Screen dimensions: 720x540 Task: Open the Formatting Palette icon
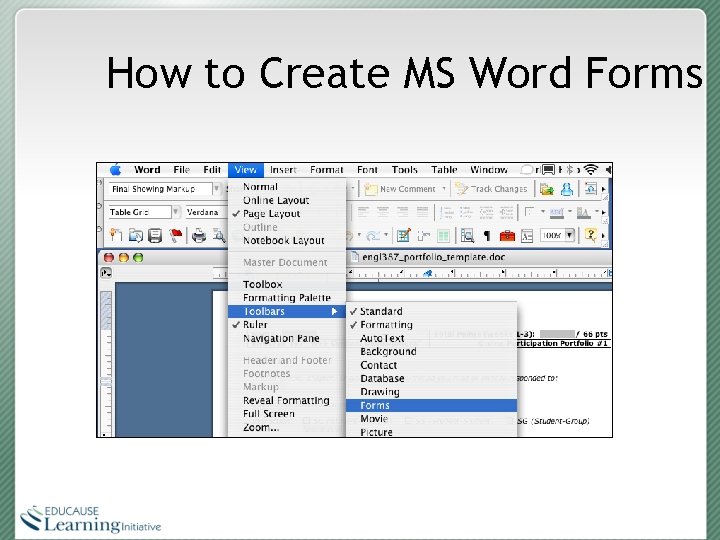click(x=527, y=236)
